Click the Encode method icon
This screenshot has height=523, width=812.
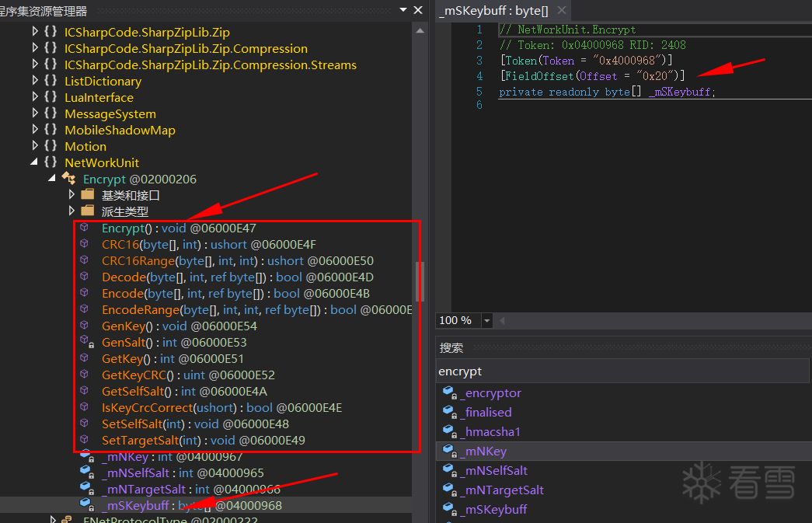point(84,292)
